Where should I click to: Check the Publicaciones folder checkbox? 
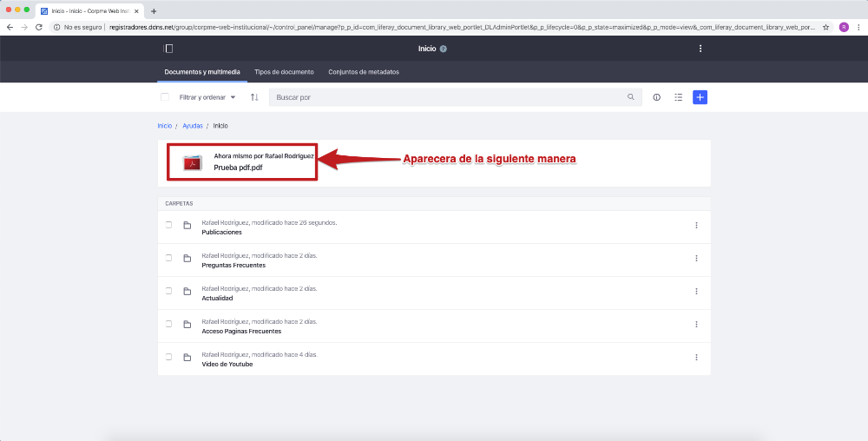[x=169, y=226]
